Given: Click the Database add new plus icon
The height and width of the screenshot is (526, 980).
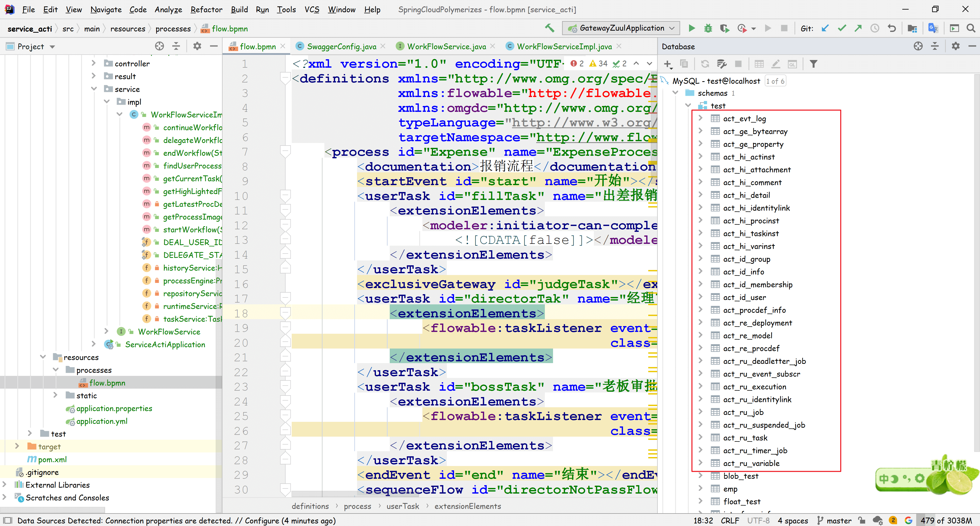Looking at the screenshot, I should tap(668, 64).
